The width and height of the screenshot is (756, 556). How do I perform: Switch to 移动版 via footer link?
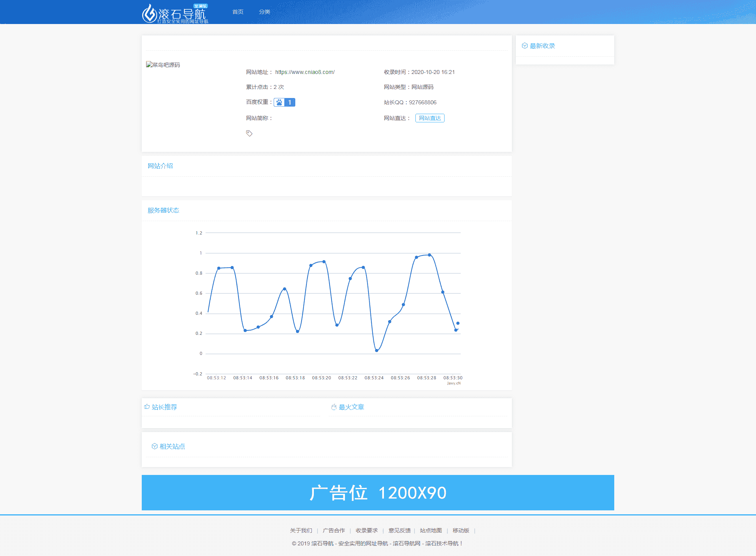[461, 530]
